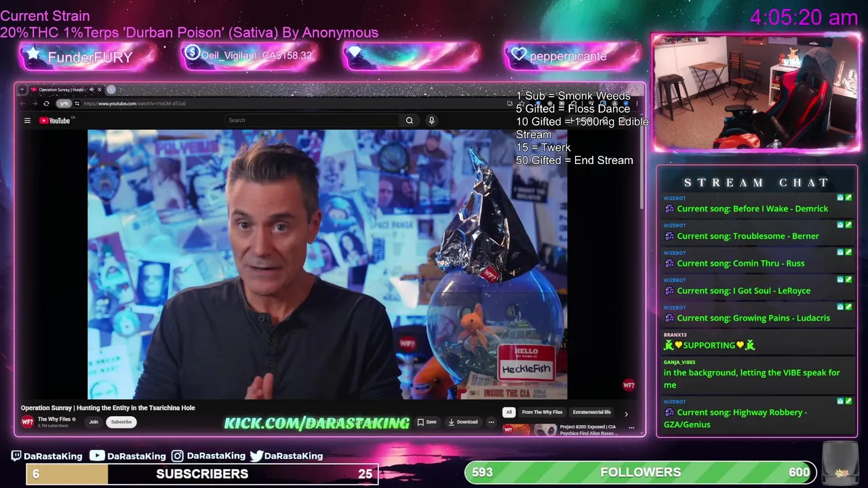Save the video with the Save button
The image size is (868, 488).
tap(427, 422)
